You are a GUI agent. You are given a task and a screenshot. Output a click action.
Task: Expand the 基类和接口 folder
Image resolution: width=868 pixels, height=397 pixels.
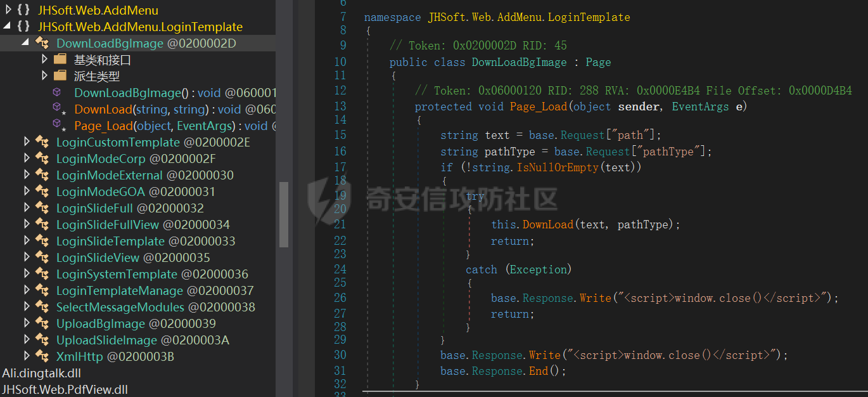click(x=44, y=60)
